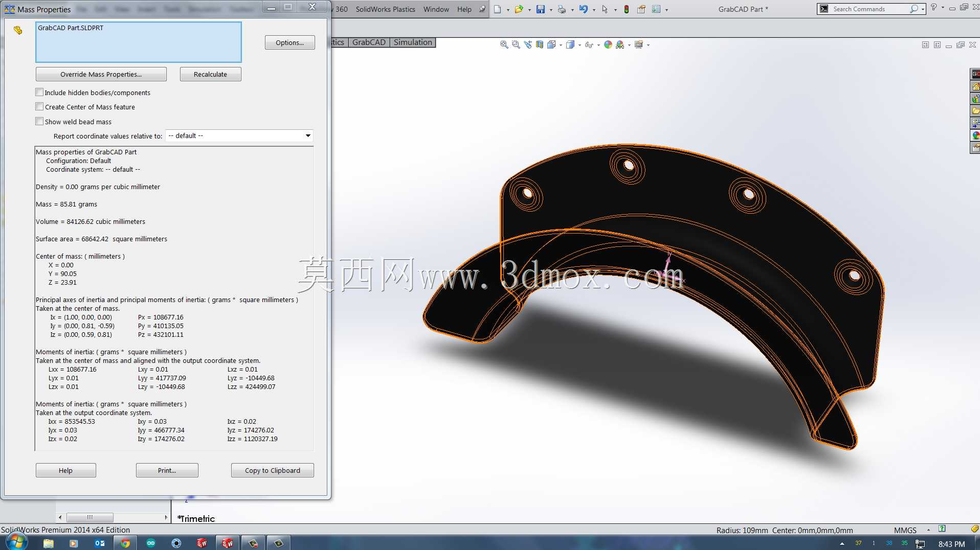Click the New document icon
The height and width of the screenshot is (550, 980).
coord(497,9)
